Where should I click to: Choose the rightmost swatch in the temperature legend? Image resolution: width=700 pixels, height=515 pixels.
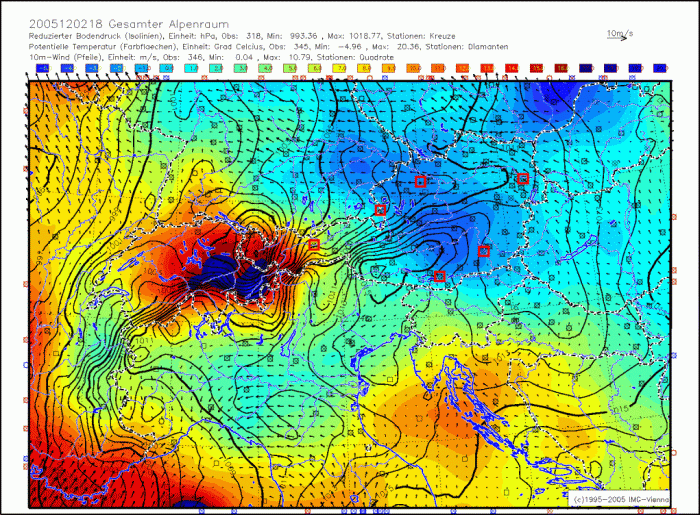[x=659, y=68]
